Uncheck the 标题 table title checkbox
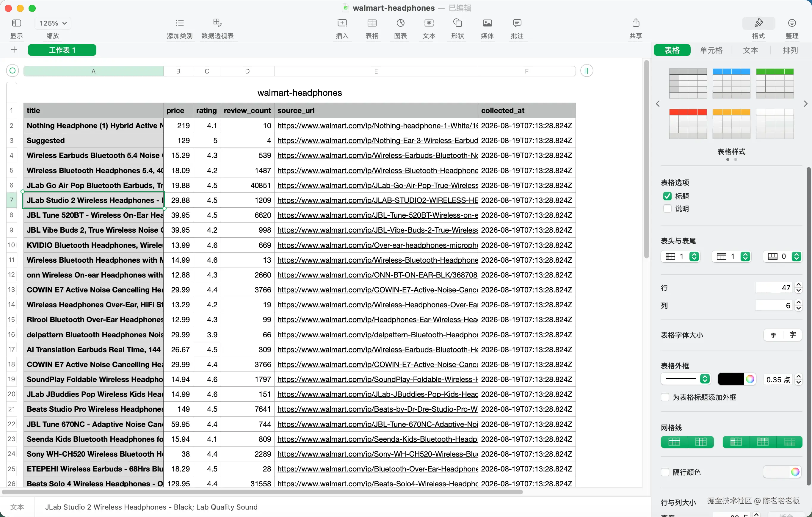Image resolution: width=812 pixels, height=517 pixels. 667,196
